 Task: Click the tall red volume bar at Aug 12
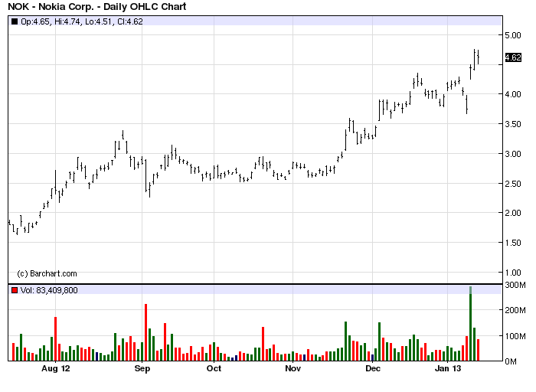pyautogui.click(x=56, y=338)
